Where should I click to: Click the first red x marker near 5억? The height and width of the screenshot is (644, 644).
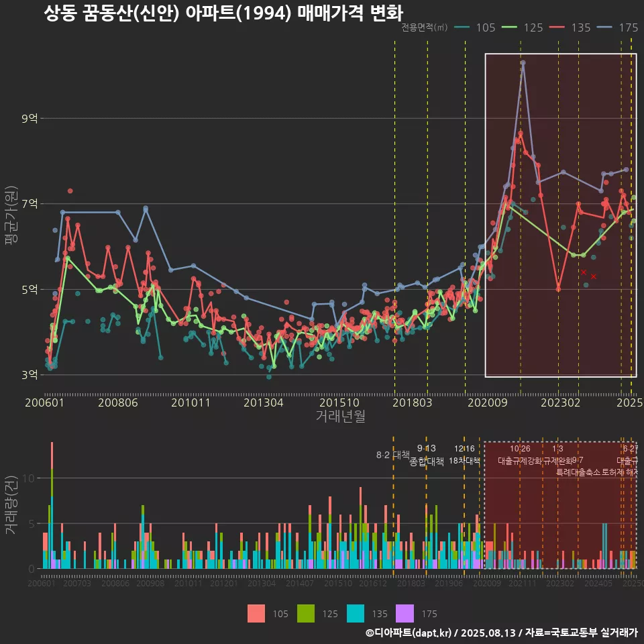[584, 272]
